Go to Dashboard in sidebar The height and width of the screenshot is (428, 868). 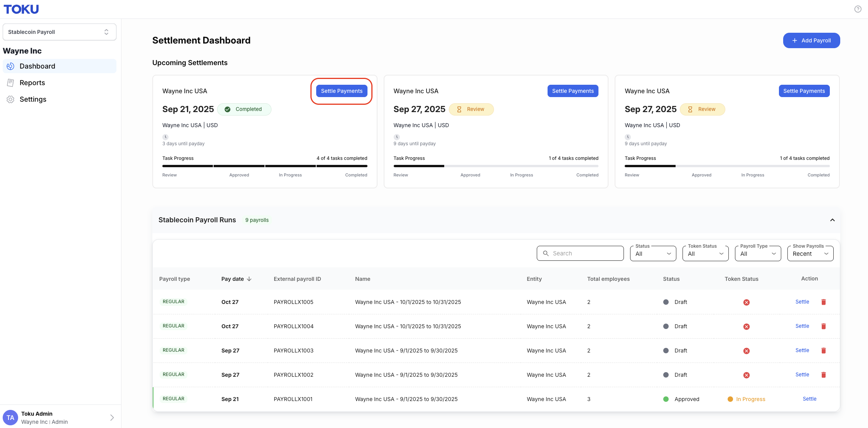click(x=59, y=66)
